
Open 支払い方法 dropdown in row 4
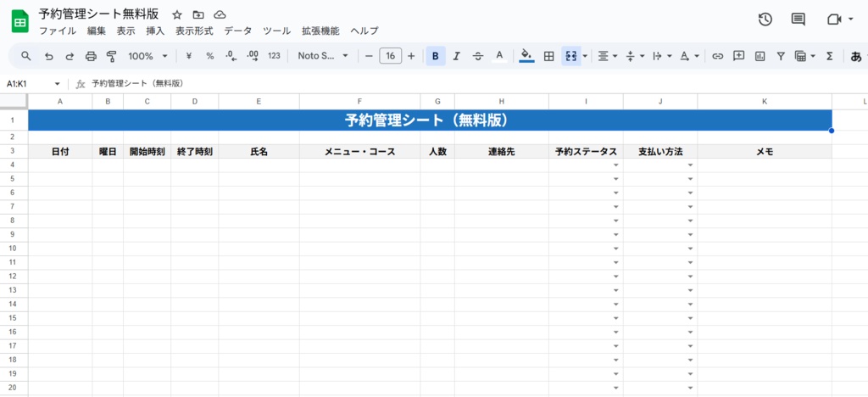(x=690, y=165)
